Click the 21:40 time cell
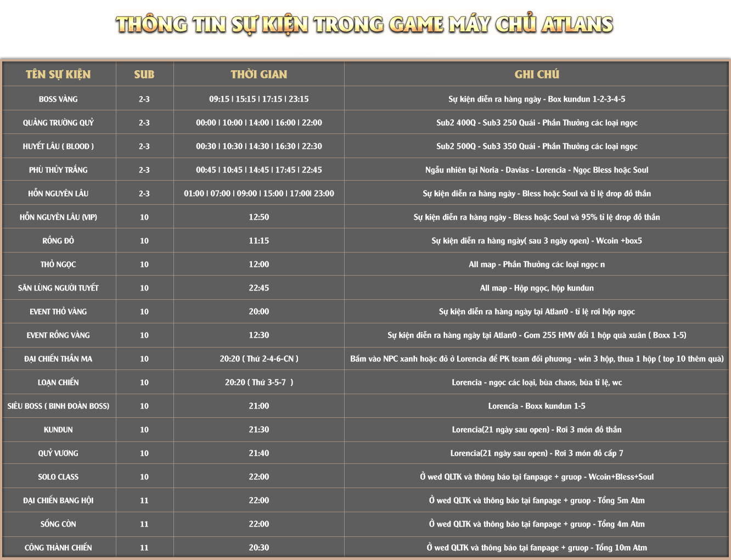Viewport: 731px width, 560px height. click(259, 453)
